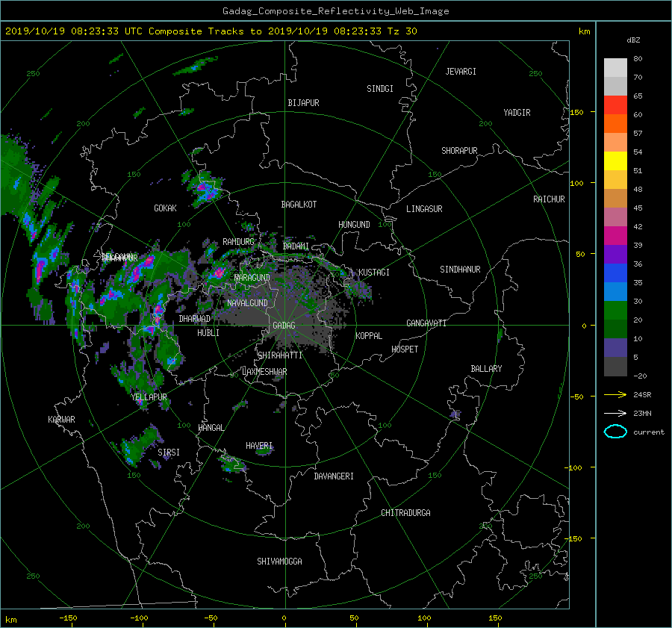
Task: Click the SHIVAMOGGA city label
Action: click(x=279, y=561)
